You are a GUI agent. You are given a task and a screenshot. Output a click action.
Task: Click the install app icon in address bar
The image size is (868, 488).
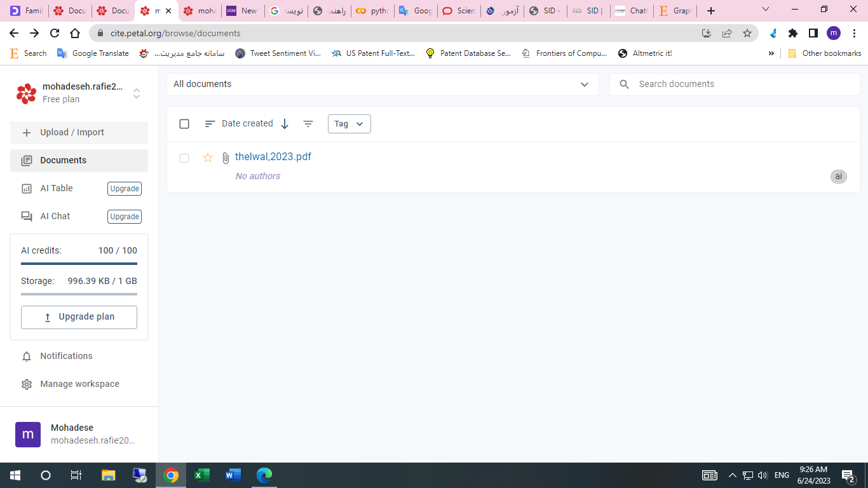[x=707, y=33]
